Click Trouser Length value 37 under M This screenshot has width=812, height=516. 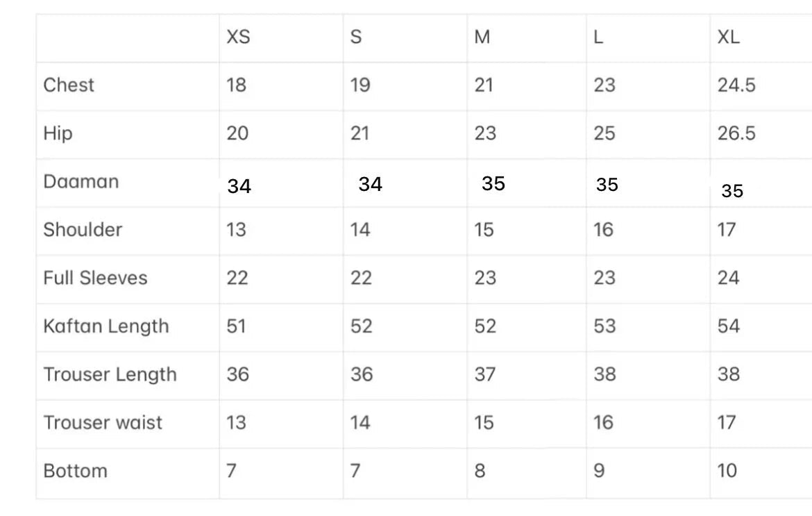(x=484, y=374)
